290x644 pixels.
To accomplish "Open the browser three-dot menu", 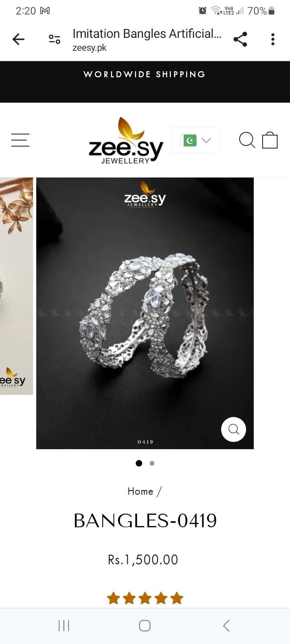I will 273,39.
